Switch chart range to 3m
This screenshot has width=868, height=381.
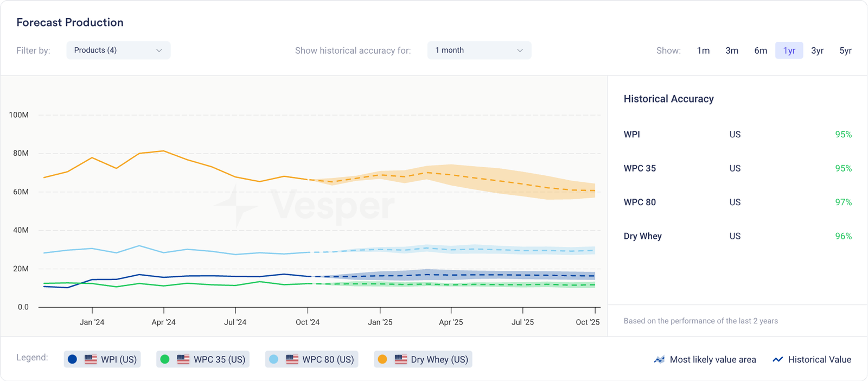[x=732, y=50]
